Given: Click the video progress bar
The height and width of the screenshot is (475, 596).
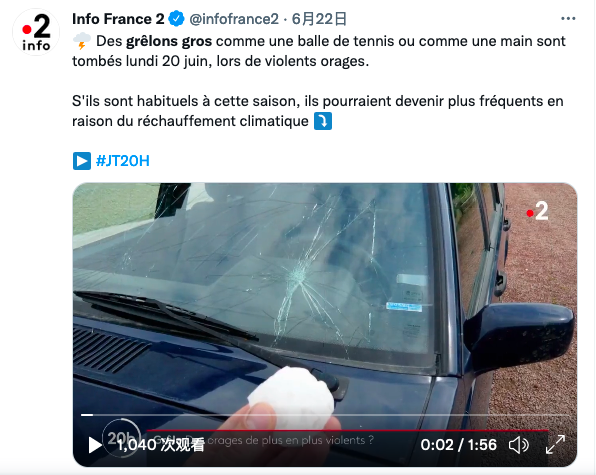Looking at the screenshot, I should coord(325,415).
